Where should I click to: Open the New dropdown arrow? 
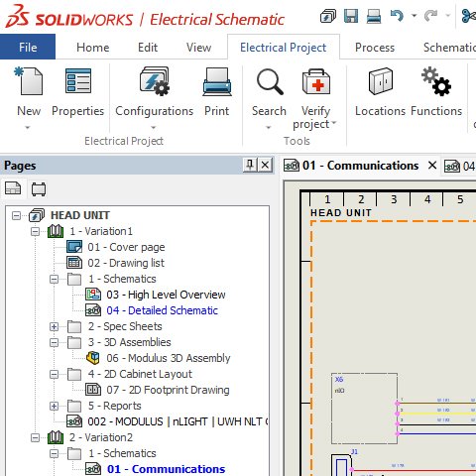[28, 127]
